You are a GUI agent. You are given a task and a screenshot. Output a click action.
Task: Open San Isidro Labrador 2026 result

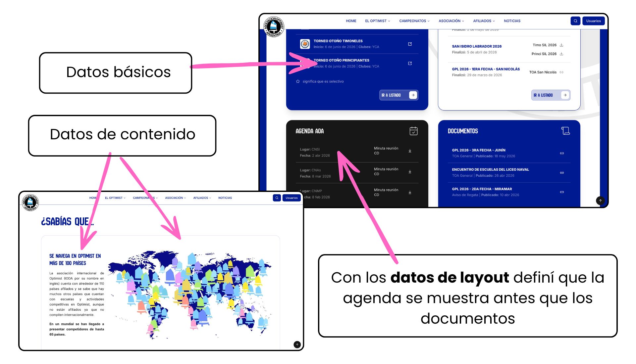point(477,46)
